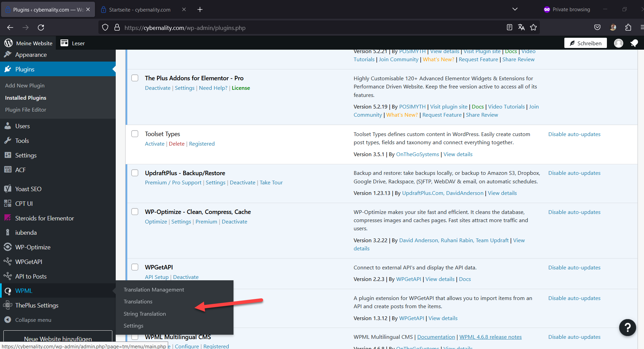Open the notifications icon in admin bar
The height and width of the screenshot is (349, 644).
[634, 43]
